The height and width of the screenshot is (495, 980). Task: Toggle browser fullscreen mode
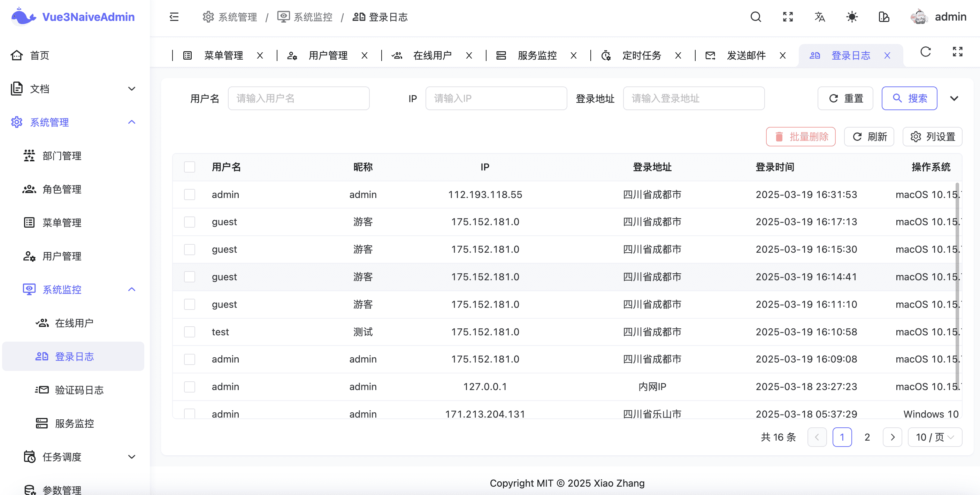(x=788, y=17)
